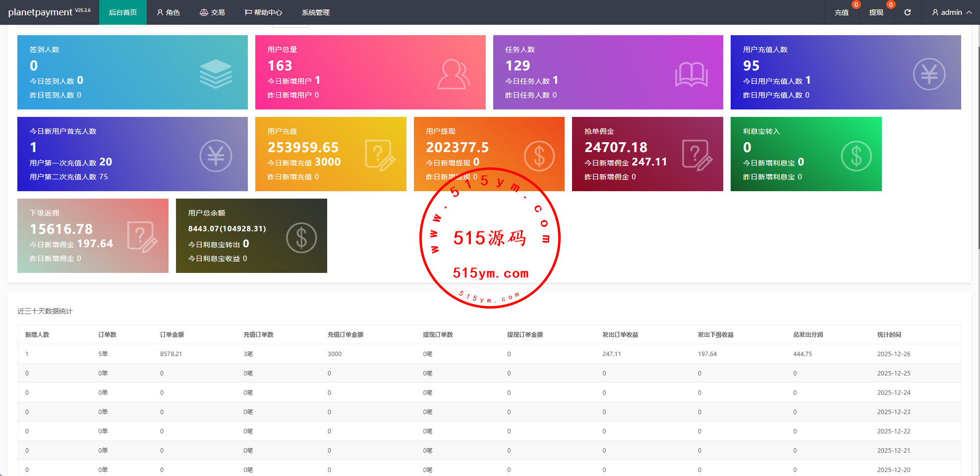980x476 pixels.
Task: Open the 角色 menu
Action: tap(169, 12)
